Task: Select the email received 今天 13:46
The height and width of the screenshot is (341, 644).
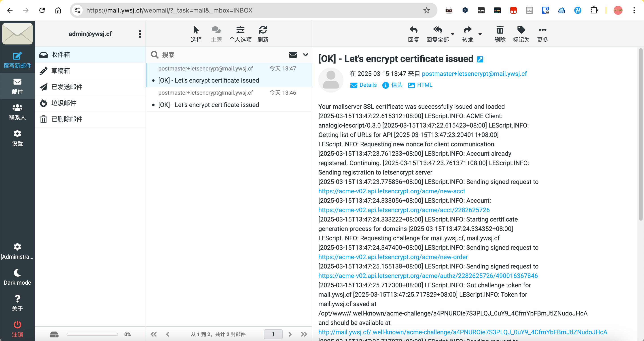Action: click(229, 99)
